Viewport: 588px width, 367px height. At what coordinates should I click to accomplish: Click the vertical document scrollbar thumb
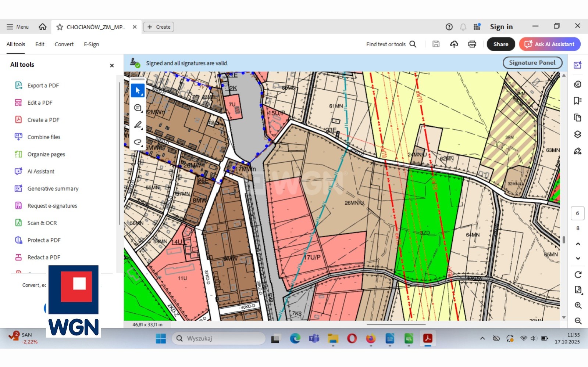click(564, 240)
